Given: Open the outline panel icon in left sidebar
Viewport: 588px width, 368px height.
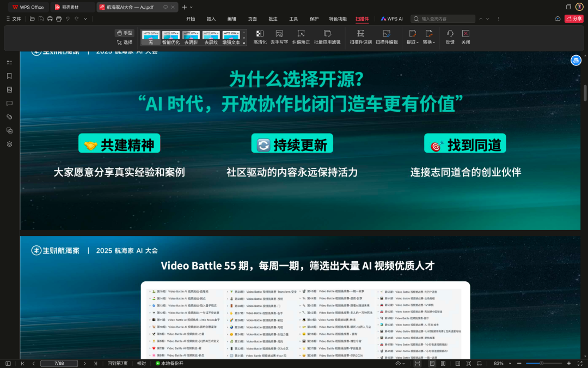Looking at the screenshot, I should [9, 62].
